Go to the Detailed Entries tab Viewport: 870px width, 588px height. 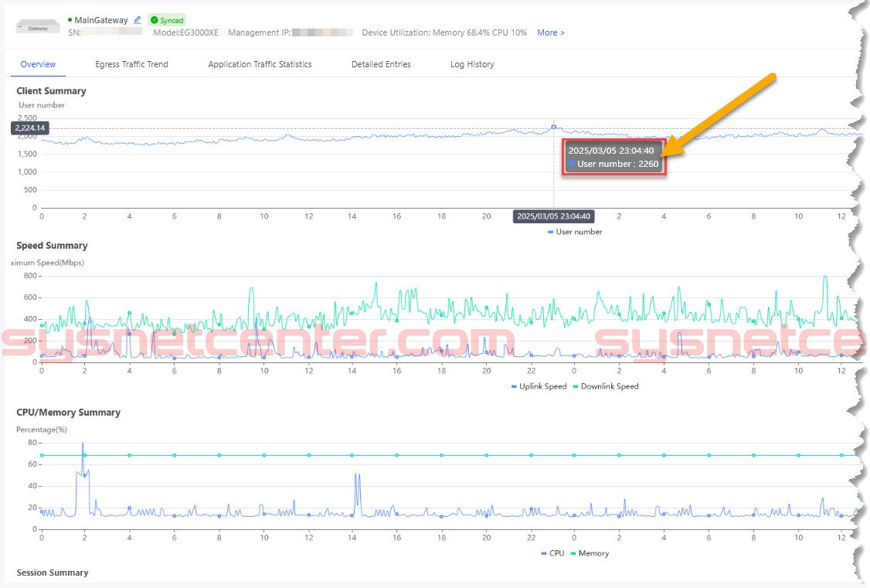[381, 64]
